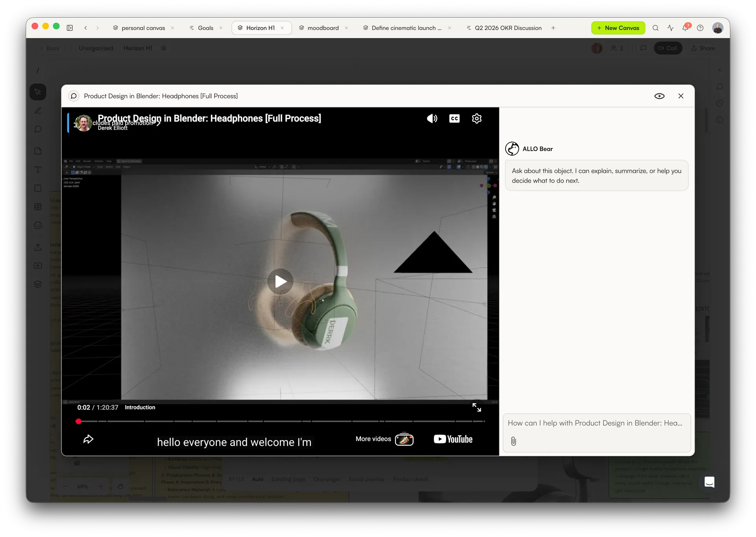Viewport: 756px width, 537px height.
Task: Select the pen drawing tool
Action: (38, 111)
